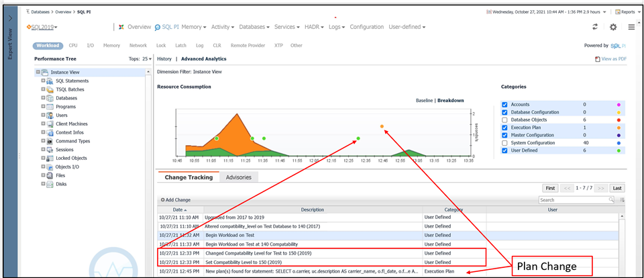Image resolution: width=644 pixels, height=278 pixels.
Task: Click the Files tree icon
Action: (50, 176)
